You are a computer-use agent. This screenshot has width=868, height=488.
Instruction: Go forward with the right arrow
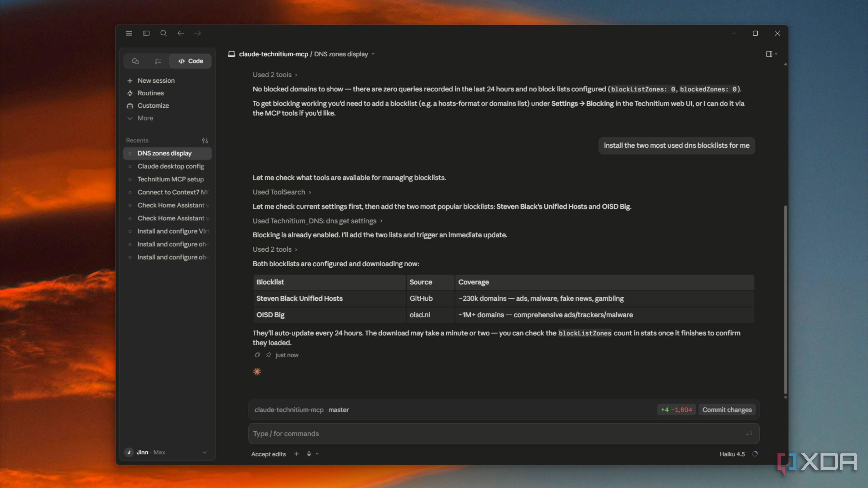click(197, 33)
